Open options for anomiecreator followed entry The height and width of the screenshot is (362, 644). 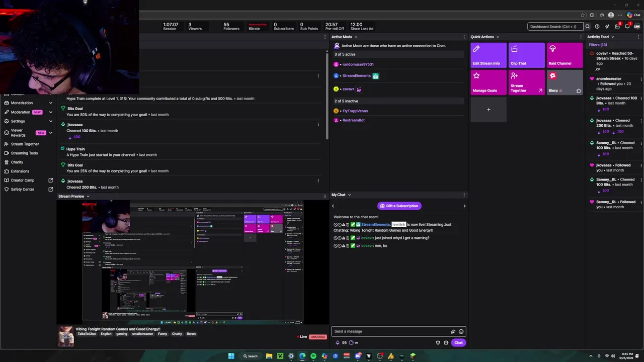click(640, 79)
